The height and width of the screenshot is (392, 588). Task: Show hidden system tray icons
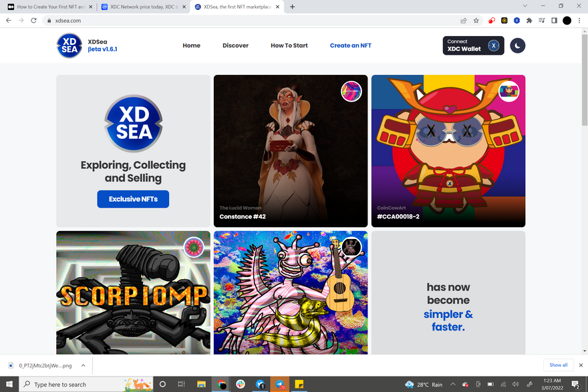click(453, 384)
